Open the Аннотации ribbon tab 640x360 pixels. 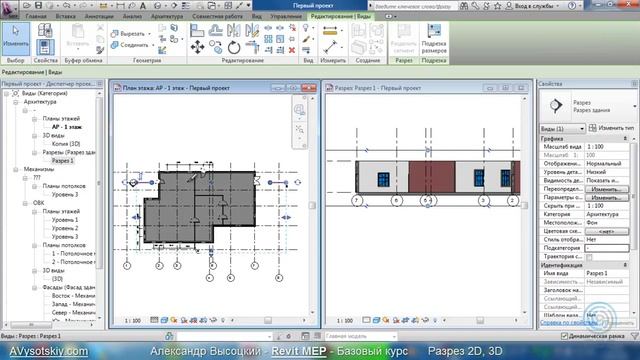tap(99, 16)
